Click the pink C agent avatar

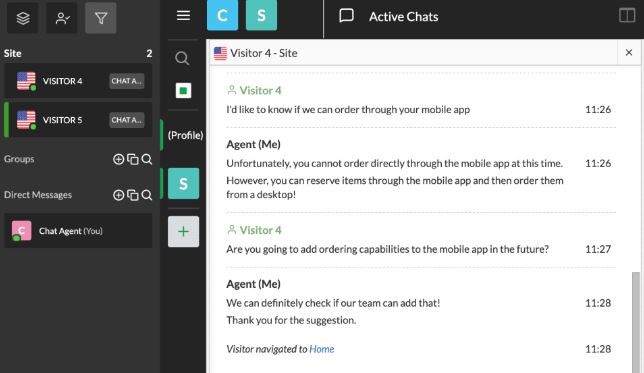21,230
